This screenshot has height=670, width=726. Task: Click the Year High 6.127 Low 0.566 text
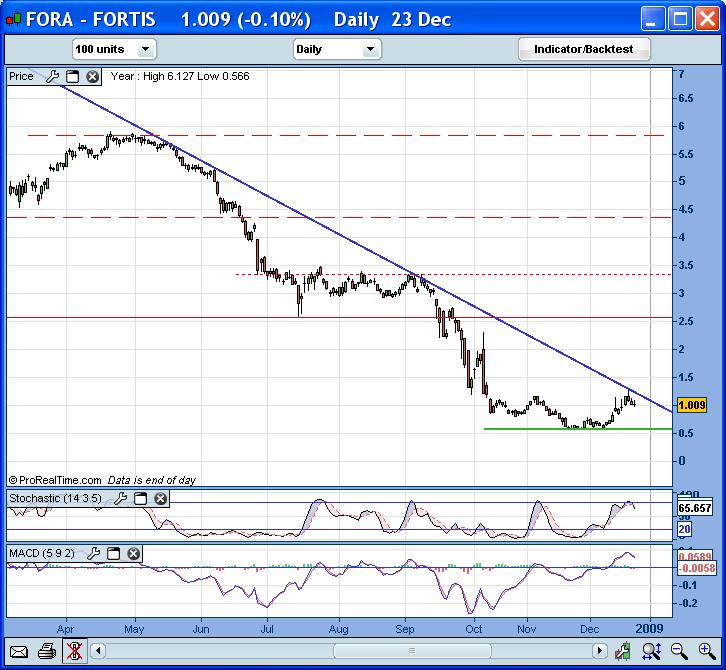[x=180, y=76]
